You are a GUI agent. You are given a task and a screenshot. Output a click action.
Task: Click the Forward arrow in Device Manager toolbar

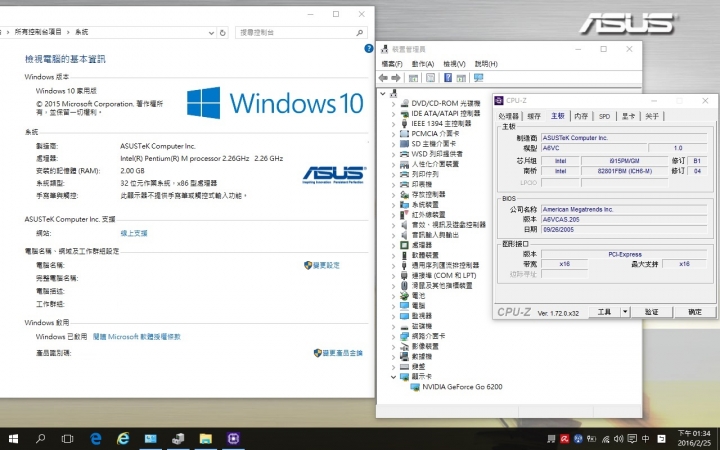pyautogui.click(x=395, y=78)
